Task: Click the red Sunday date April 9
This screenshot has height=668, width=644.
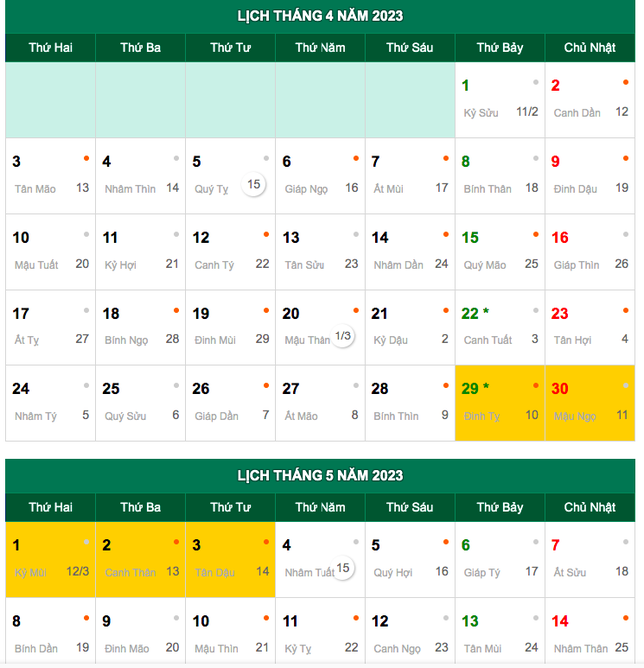Action: [x=589, y=175]
